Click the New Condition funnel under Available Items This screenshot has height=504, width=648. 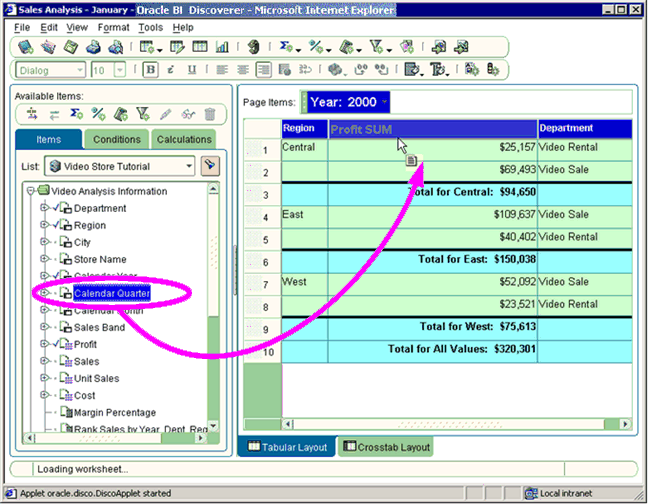(x=143, y=114)
